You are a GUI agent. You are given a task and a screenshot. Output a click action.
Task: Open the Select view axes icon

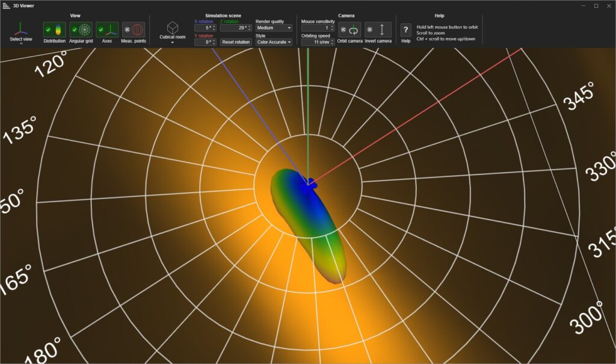click(21, 28)
